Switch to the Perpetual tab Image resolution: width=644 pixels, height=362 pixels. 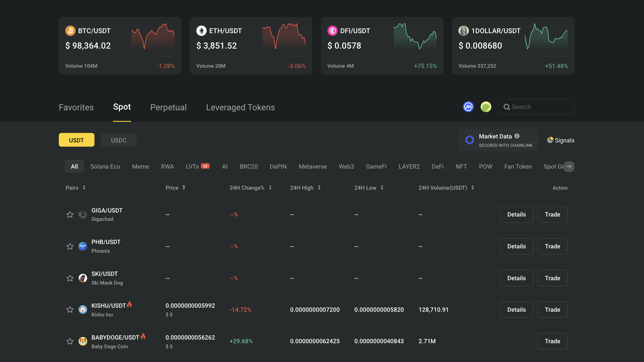pos(168,107)
